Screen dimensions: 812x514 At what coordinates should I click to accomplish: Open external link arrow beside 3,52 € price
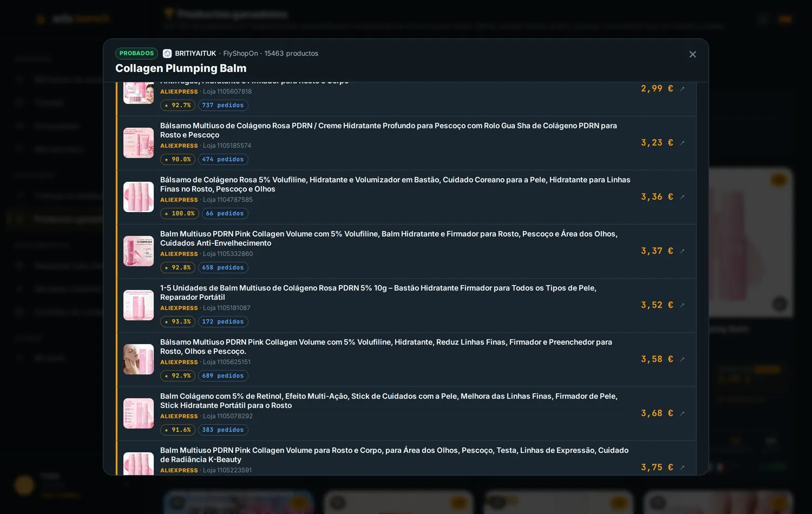(x=682, y=305)
